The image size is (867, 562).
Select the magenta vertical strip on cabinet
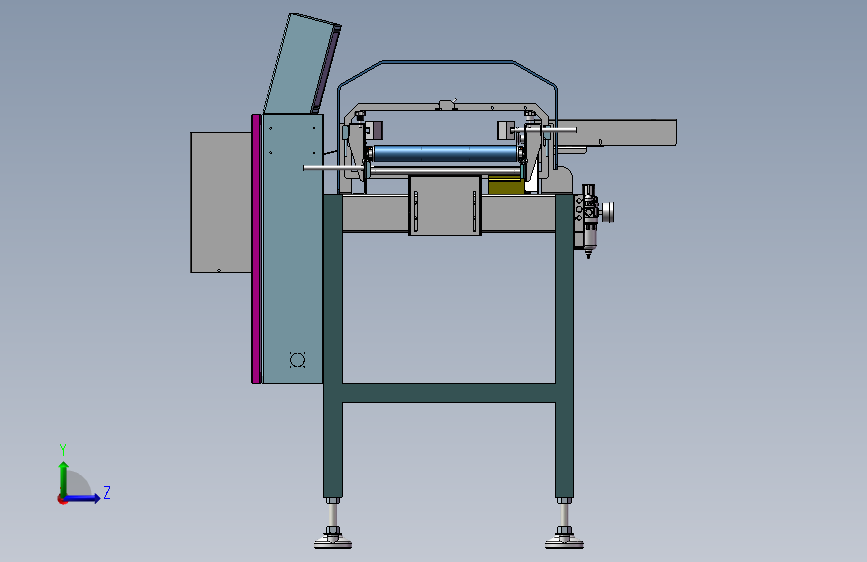[256, 249]
